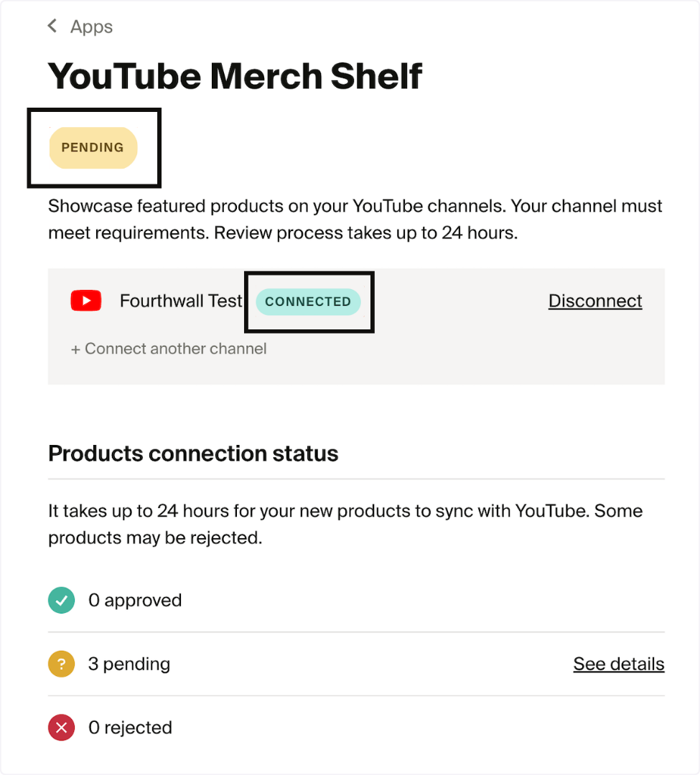
Task: Select the CONNECTED status badge
Action: [x=308, y=301]
